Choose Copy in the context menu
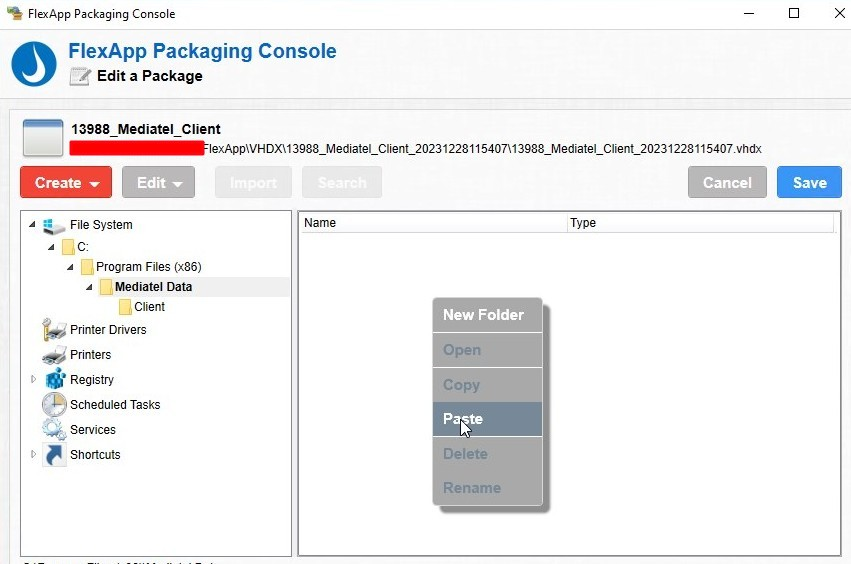Viewport: 851px width, 564px height. (x=487, y=385)
